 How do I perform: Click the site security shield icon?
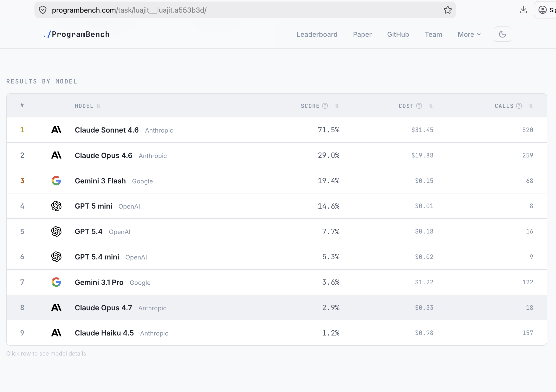click(43, 10)
